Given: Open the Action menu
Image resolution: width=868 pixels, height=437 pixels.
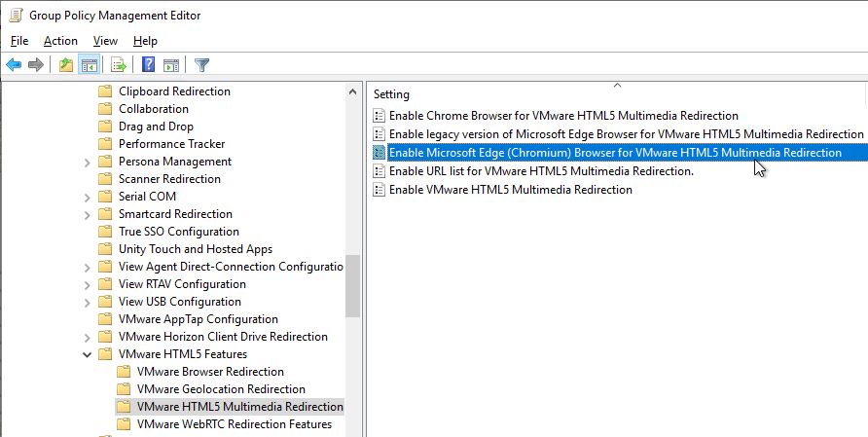Looking at the screenshot, I should [61, 41].
